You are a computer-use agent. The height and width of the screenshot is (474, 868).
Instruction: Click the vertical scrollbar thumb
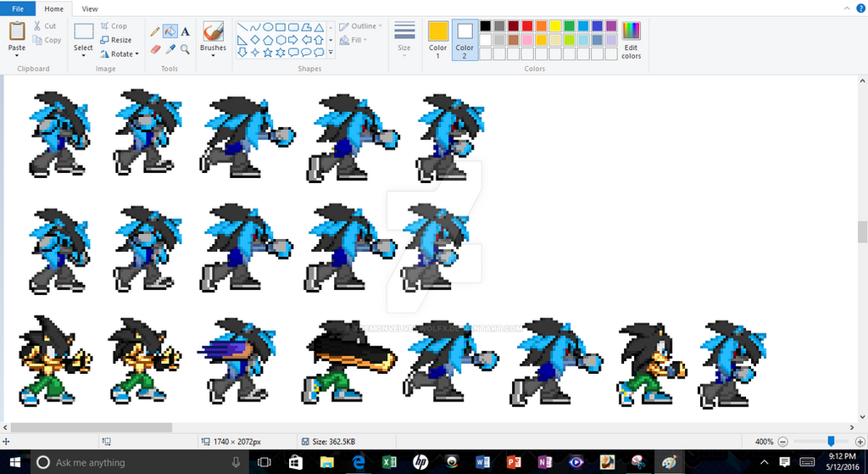click(x=862, y=231)
